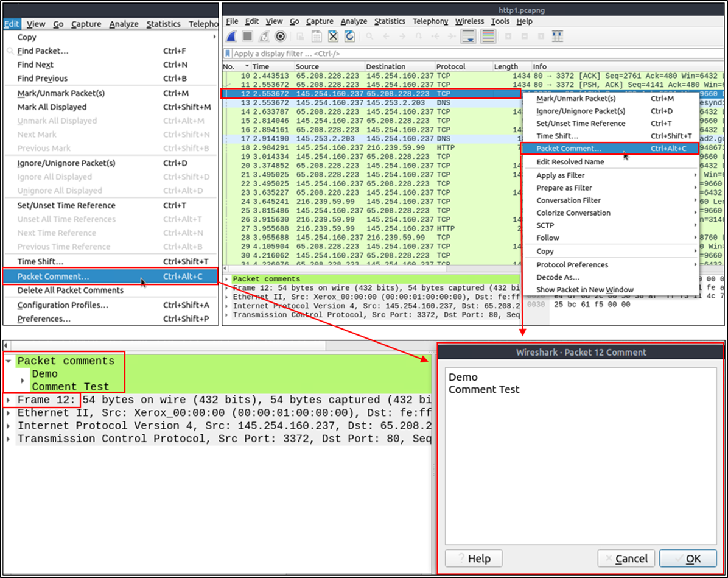Sort packet list by Protocol column

pos(463,66)
